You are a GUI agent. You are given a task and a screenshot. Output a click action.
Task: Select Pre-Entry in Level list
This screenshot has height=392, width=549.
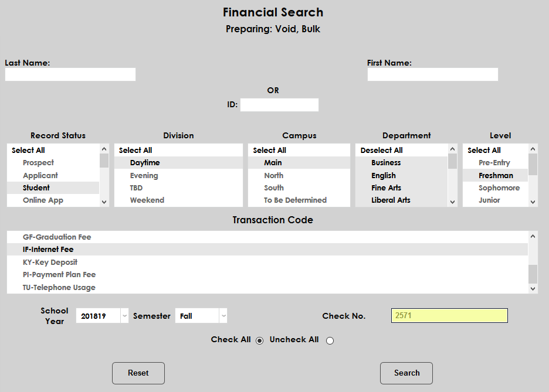[496, 163]
